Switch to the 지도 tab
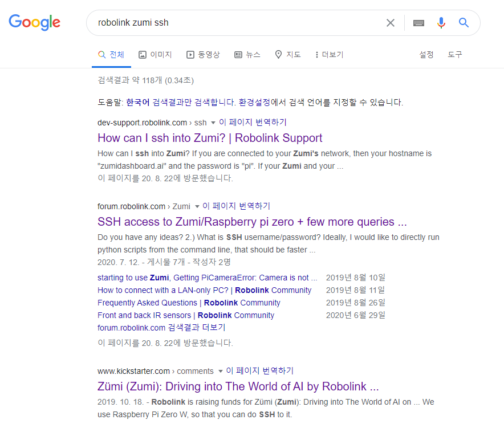Viewport: 504px width, 436px height. point(288,55)
